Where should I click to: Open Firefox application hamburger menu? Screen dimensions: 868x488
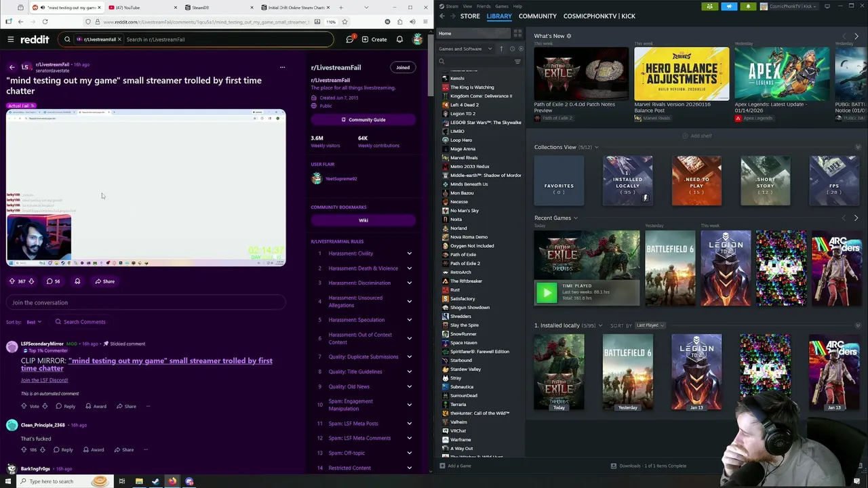tap(424, 22)
